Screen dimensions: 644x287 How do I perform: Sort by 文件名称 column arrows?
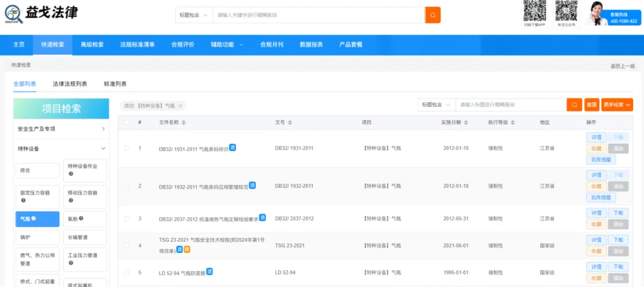pyautogui.click(x=184, y=122)
